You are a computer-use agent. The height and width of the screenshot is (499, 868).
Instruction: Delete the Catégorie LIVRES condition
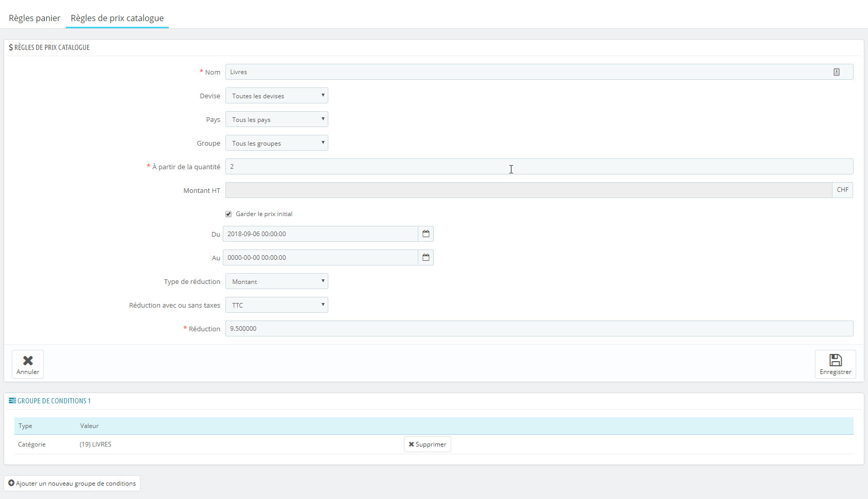click(428, 444)
